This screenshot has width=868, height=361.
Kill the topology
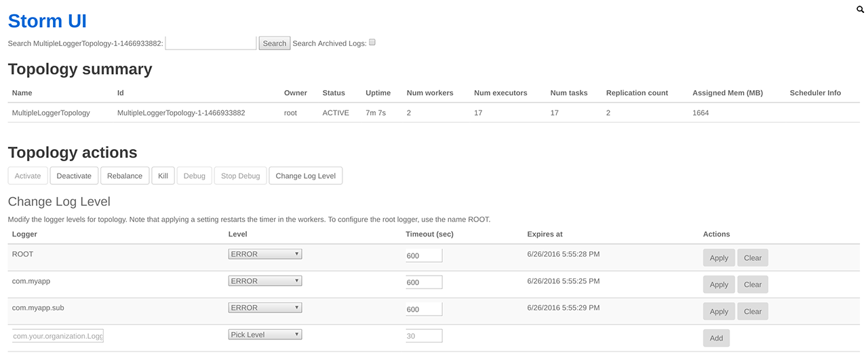tap(163, 175)
